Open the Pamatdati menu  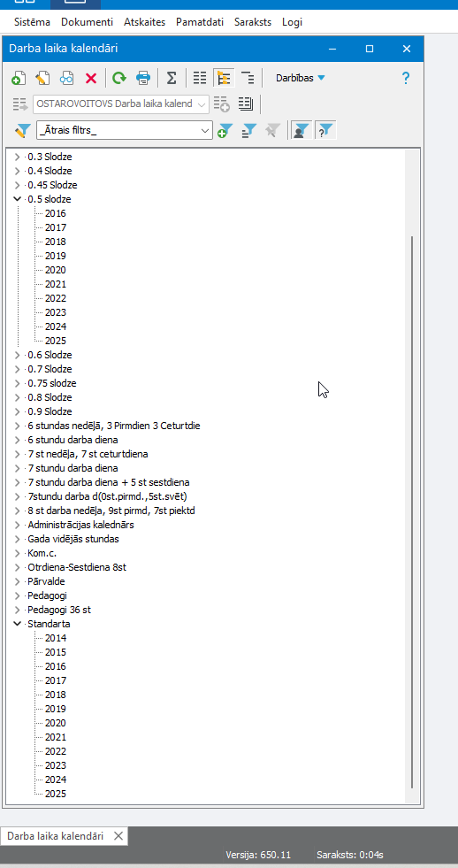pos(200,22)
